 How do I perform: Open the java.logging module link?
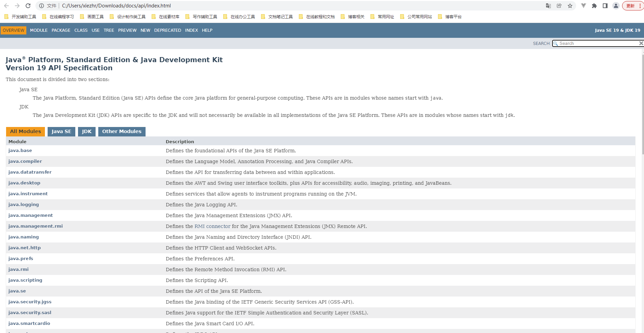24,205
